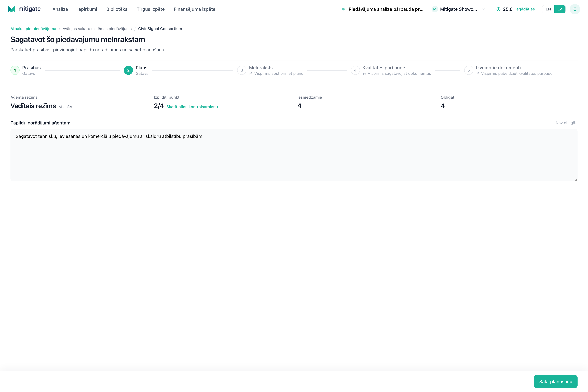The width and height of the screenshot is (588, 392).
Task: Expand the Mitigate Showc... workspace dropdown
Action: (458, 9)
